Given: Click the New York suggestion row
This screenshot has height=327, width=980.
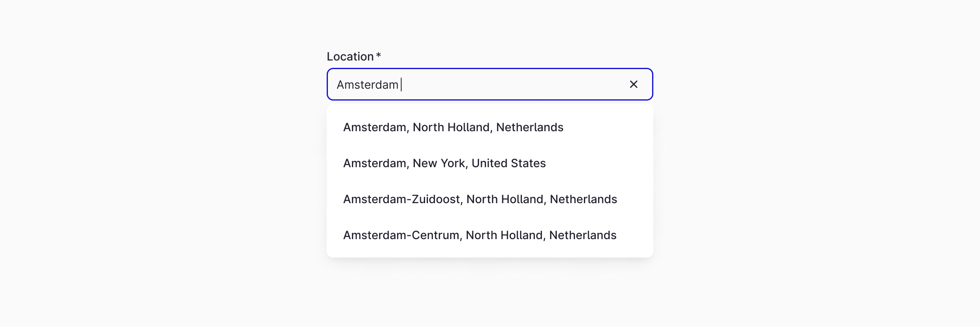Looking at the screenshot, I should click(444, 163).
